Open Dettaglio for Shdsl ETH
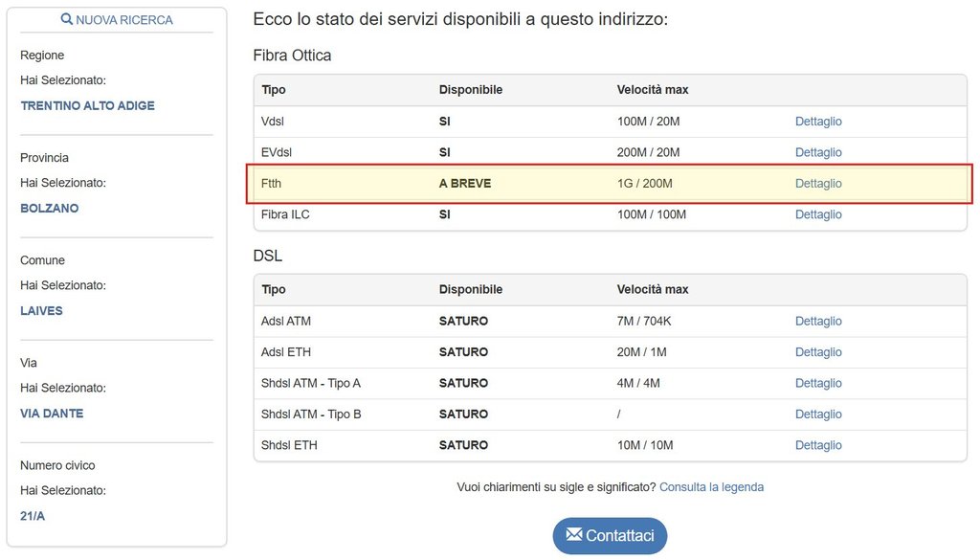 tap(818, 445)
